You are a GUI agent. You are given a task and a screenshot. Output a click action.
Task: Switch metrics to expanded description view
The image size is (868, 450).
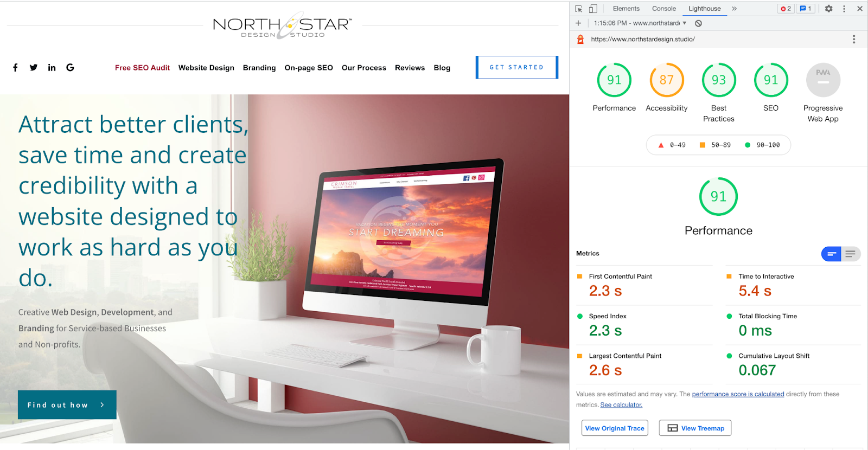[x=851, y=254]
